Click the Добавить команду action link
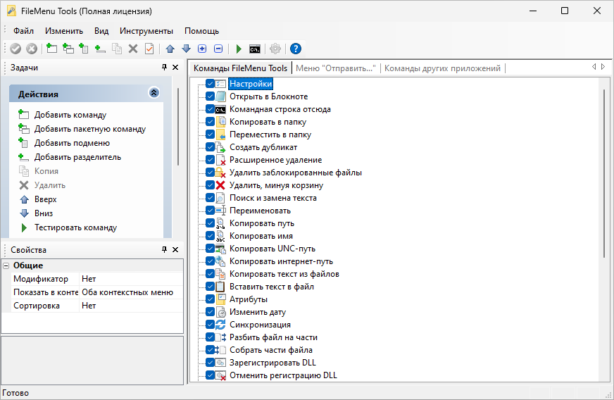 click(x=70, y=115)
